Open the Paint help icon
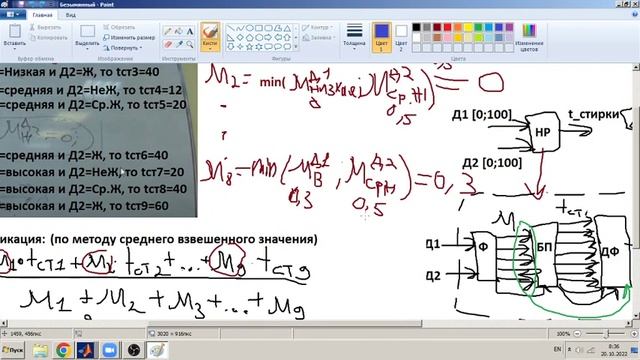Image resolution: width=640 pixels, height=360 pixels. [x=635, y=15]
